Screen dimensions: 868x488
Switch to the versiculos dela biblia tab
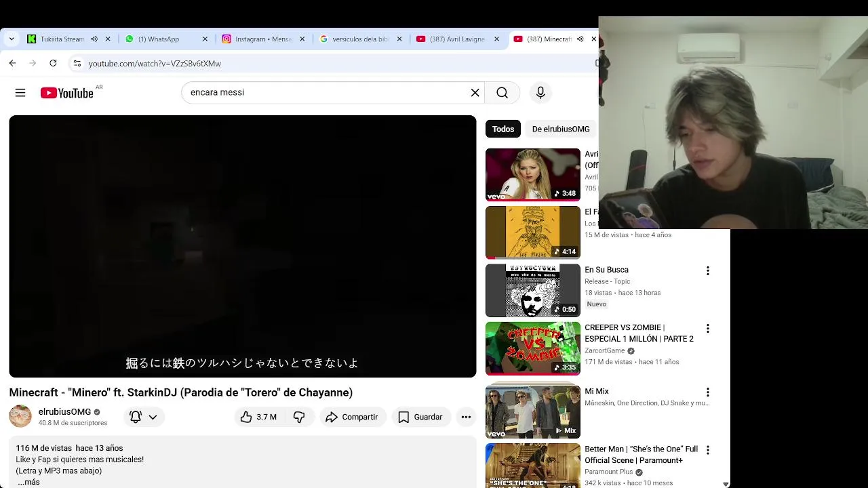coord(360,39)
